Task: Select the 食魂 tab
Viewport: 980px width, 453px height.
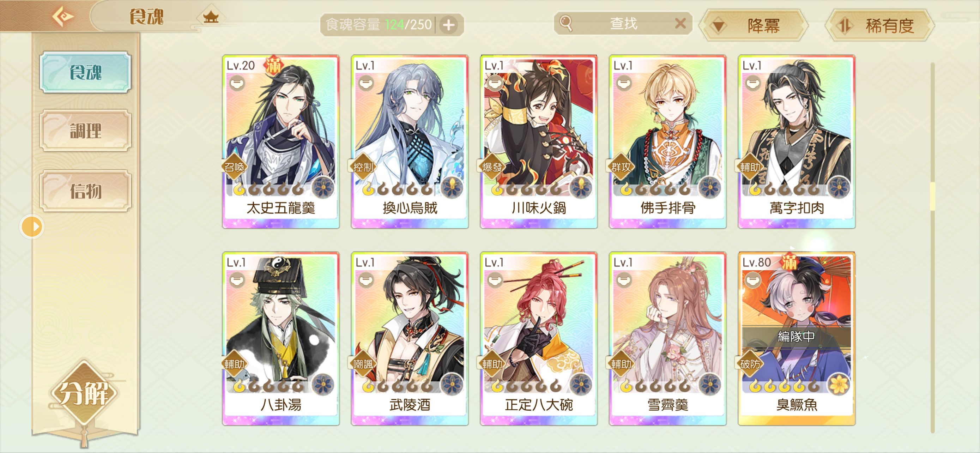Action: coord(86,72)
